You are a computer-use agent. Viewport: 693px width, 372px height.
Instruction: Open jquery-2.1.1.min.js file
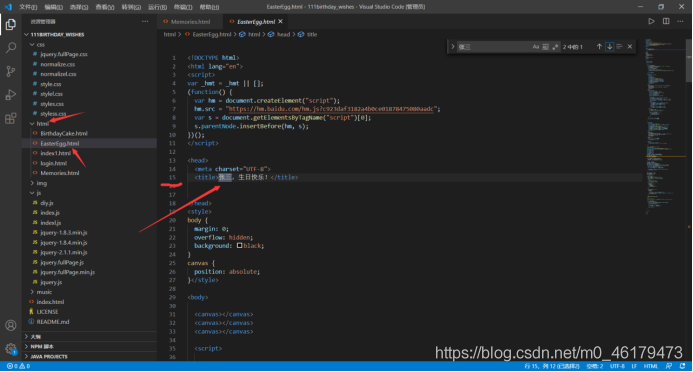coord(64,252)
